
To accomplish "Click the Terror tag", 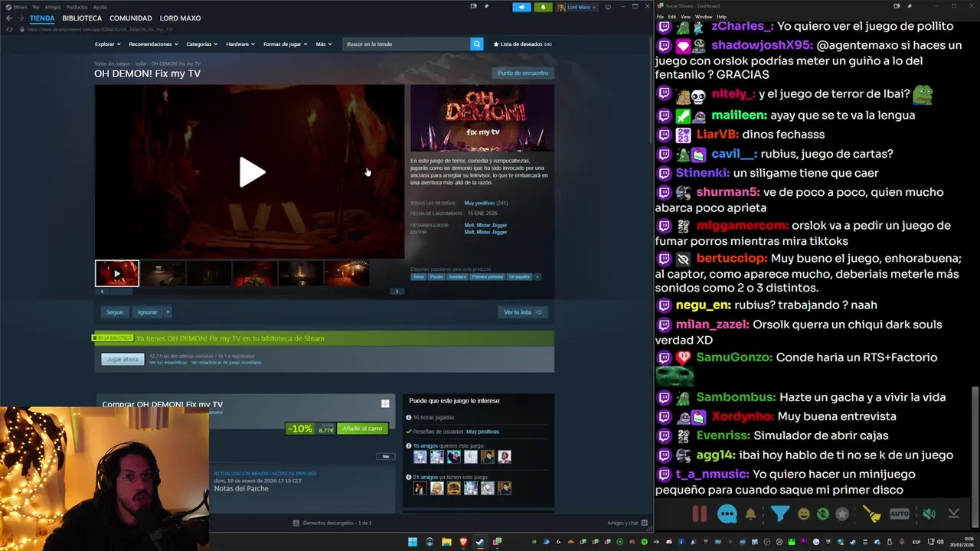I will 419,276.
